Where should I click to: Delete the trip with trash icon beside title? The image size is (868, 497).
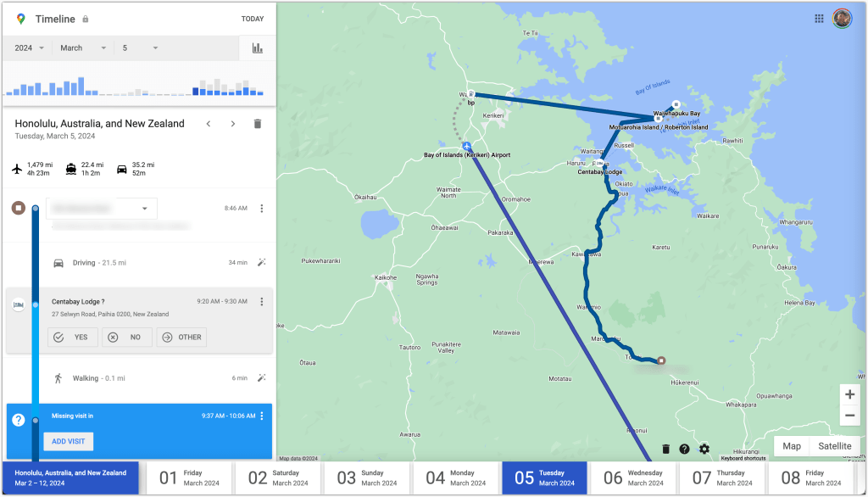[x=258, y=124]
